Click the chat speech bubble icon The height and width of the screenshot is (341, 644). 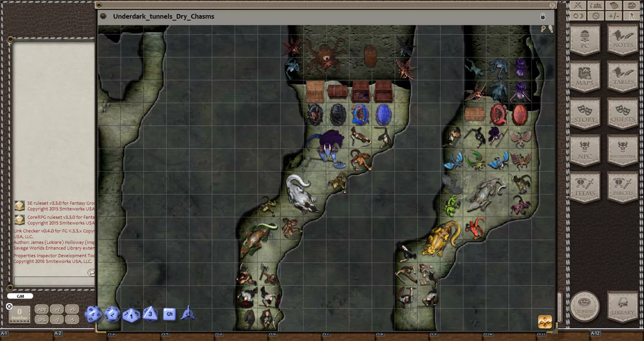coord(91,273)
